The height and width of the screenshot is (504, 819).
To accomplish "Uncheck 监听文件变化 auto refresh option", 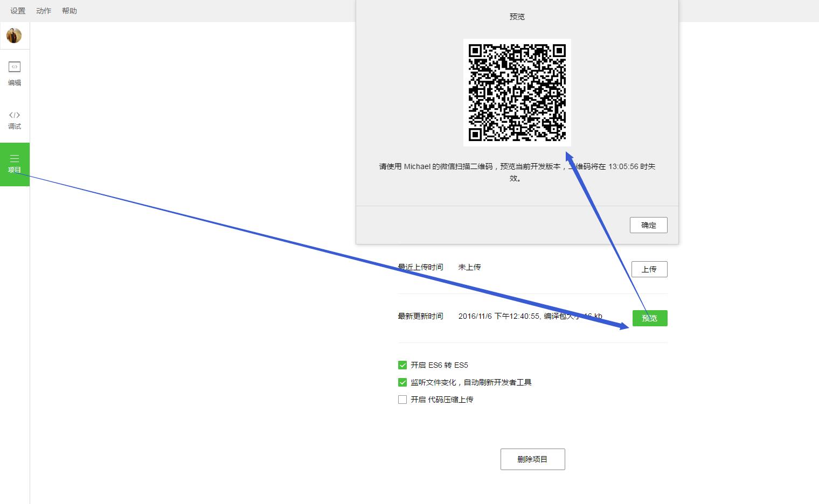I will point(402,382).
